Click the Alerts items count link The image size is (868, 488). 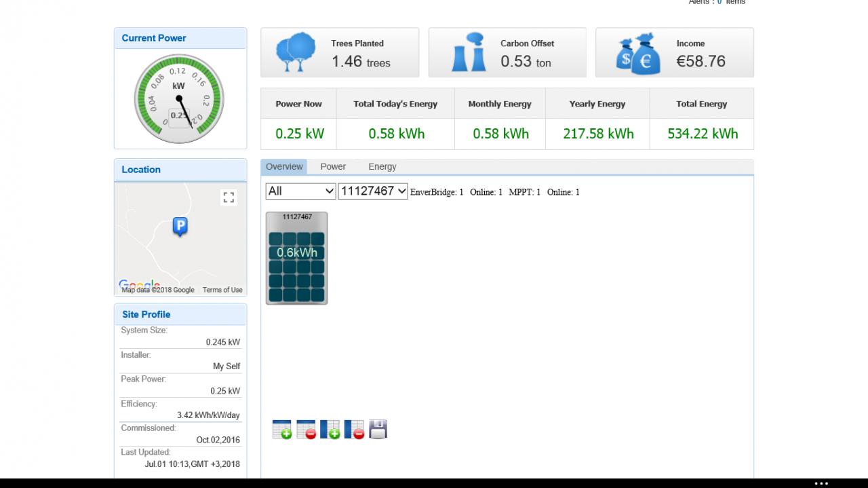(719, 2)
